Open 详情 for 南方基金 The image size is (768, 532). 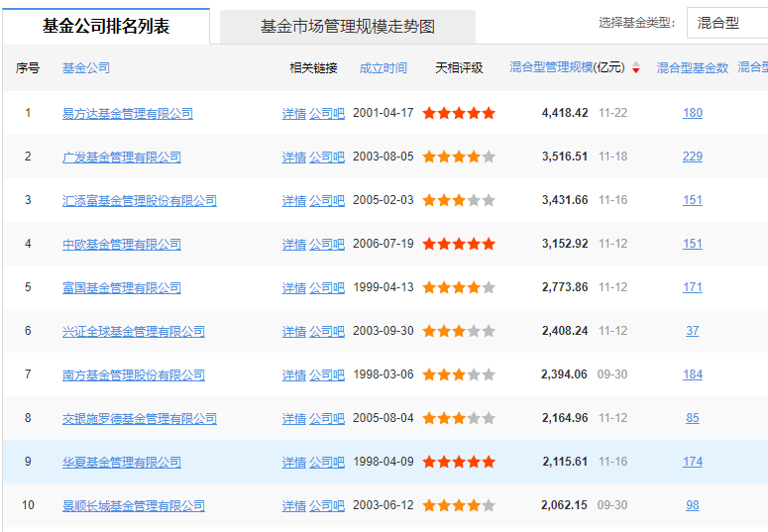(294, 374)
